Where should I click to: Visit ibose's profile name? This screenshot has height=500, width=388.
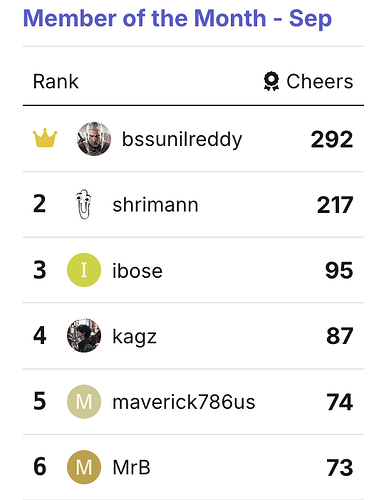tap(137, 270)
